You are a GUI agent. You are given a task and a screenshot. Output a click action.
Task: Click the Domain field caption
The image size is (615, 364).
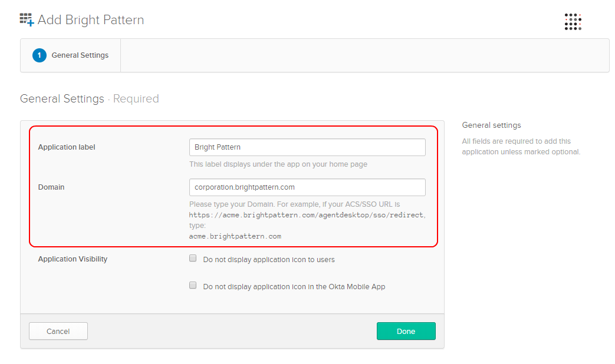point(51,187)
